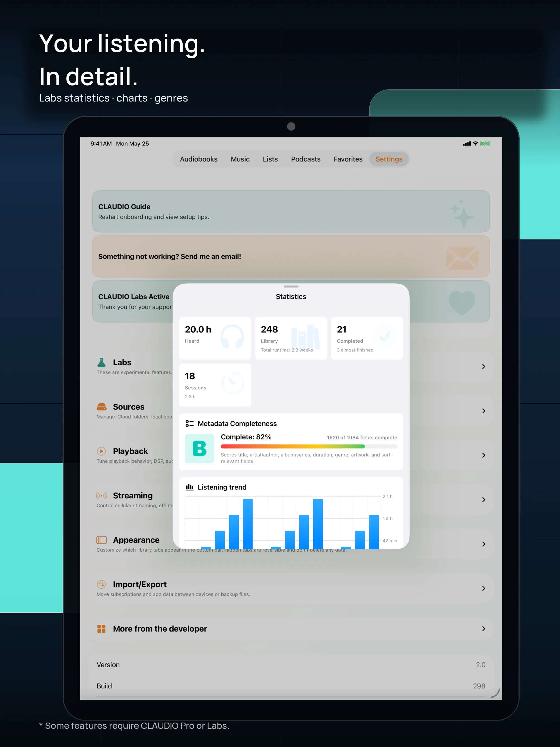Expand the Import/Export row chevron
This screenshot has width=560, height=747.
click(484, 588)
